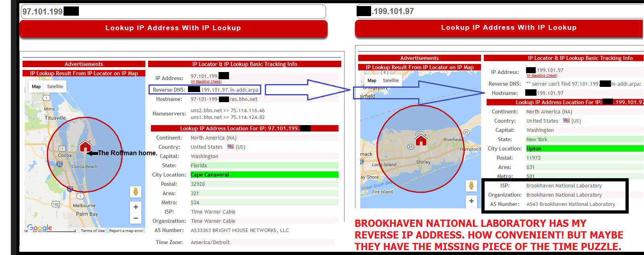Click the Shirley label on Long Island map

coord(423,162)
